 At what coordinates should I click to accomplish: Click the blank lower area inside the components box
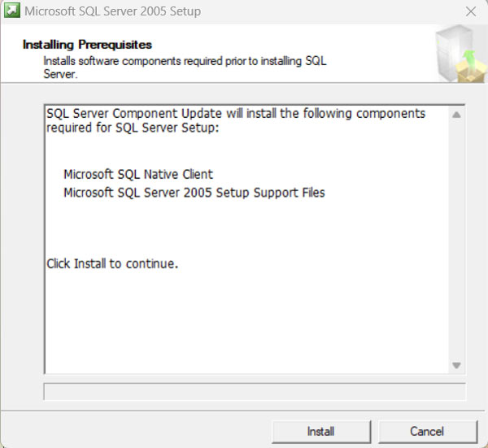(x=244, y=325)
